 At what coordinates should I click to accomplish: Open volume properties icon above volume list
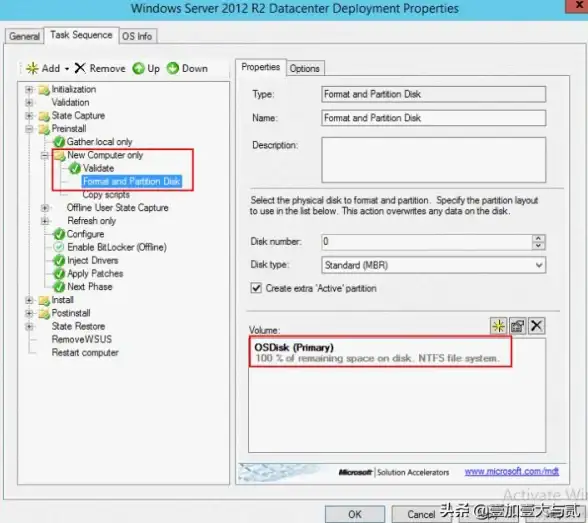[x=518, y=326]
